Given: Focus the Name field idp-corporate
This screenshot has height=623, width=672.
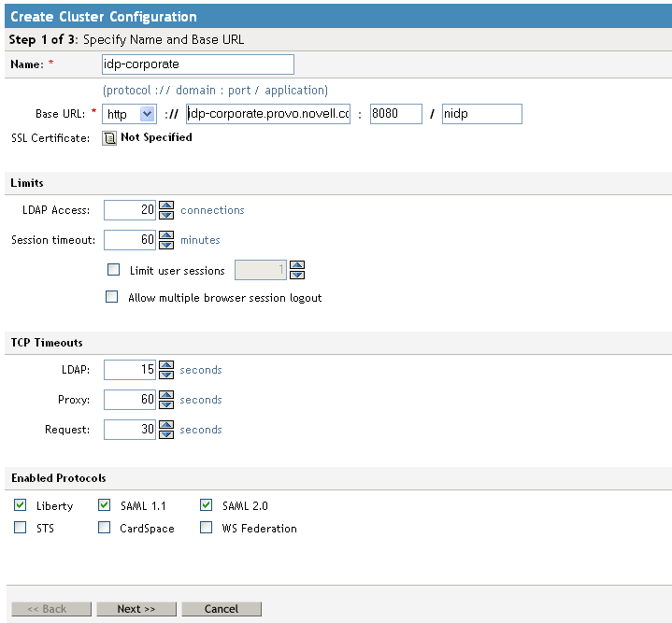Looking at the screenshot, I should (198, 64).
